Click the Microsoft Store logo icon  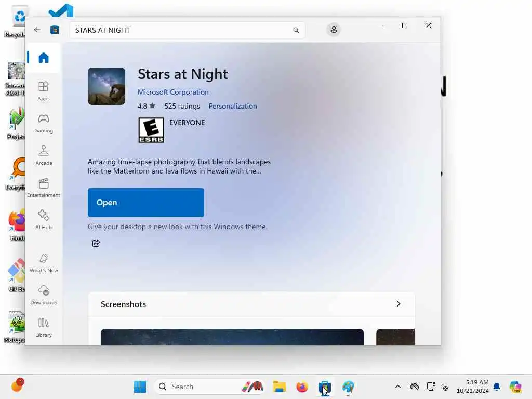pyautogui.click(x=55, y=30)
